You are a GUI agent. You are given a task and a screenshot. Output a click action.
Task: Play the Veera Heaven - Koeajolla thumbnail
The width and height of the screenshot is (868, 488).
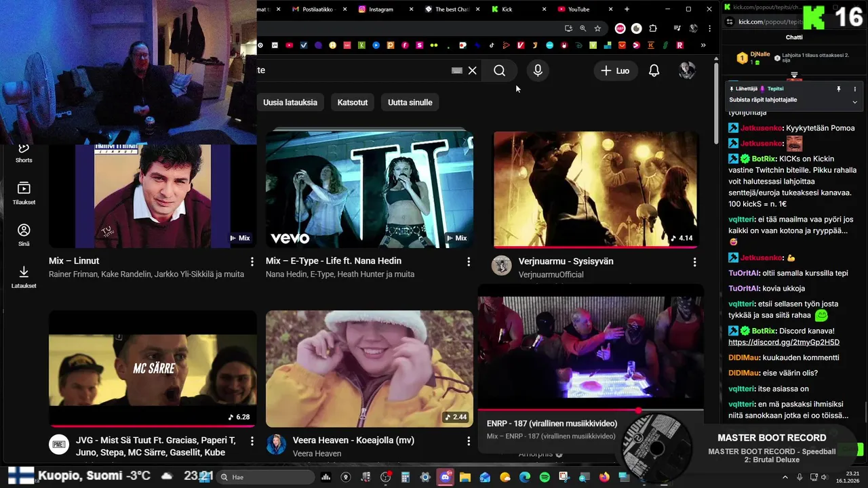pos(370,369)
